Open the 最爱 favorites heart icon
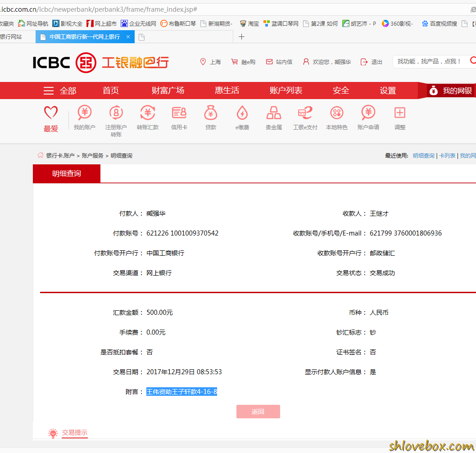Image resolution: width=476 pixels, height=453 pixels. pyautogui.click(x=51, y=113)
